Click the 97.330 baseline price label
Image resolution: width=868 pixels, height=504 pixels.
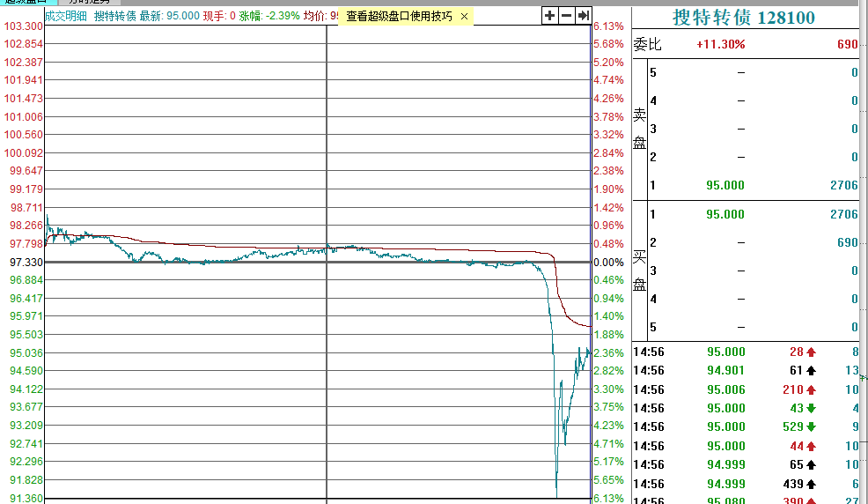click(26, 262)
